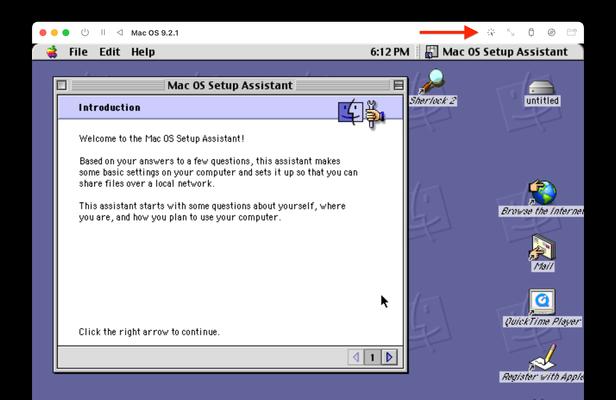Click 'Click the right arrow to continue.' text
This screenshot has height=400, width=616.
click(x=149, y=332)
